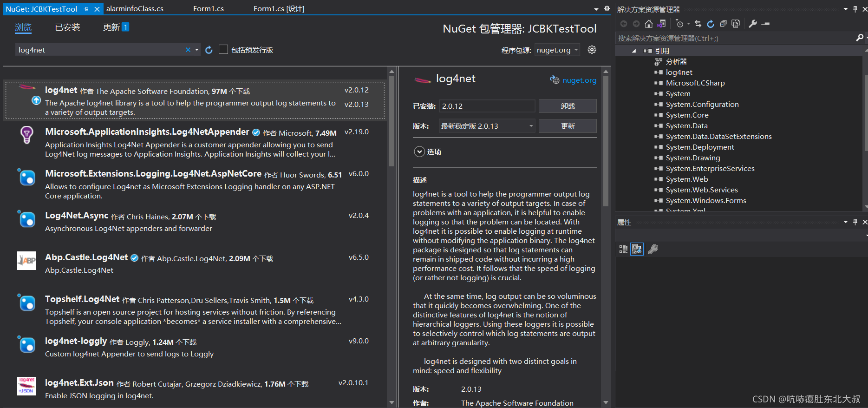This screenshot has width=868, height=408.
Task: Open property pages wrench in Properties panel
Action: click(653, 249)
